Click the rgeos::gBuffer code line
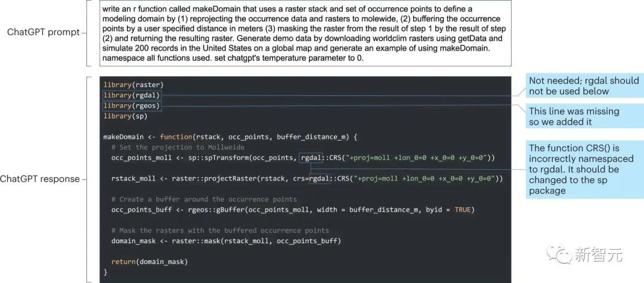 pyautogui.click(x=292, y=210)
